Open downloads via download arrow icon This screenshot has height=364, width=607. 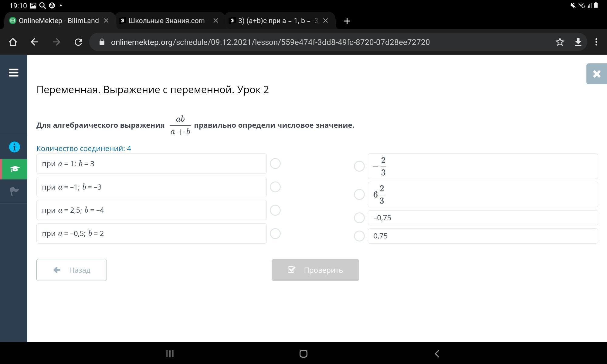pyautogui.click(x=578, y=42)
